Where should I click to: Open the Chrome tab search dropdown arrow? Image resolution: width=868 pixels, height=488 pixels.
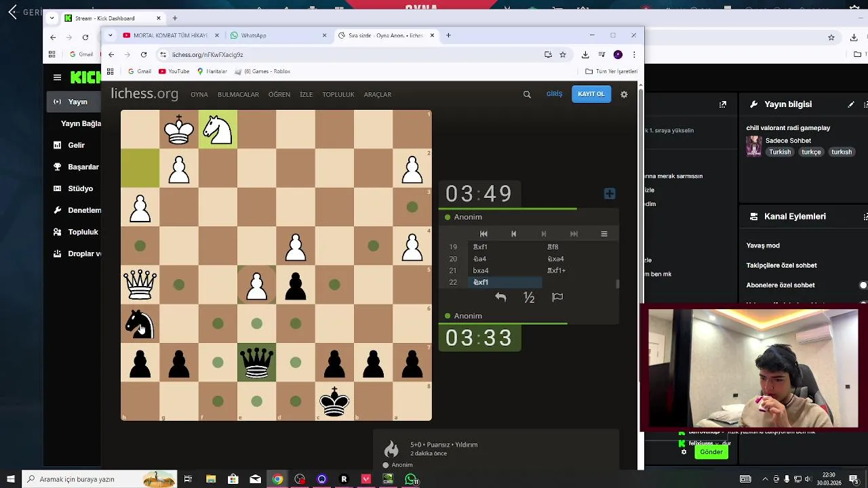click(110, 35)
